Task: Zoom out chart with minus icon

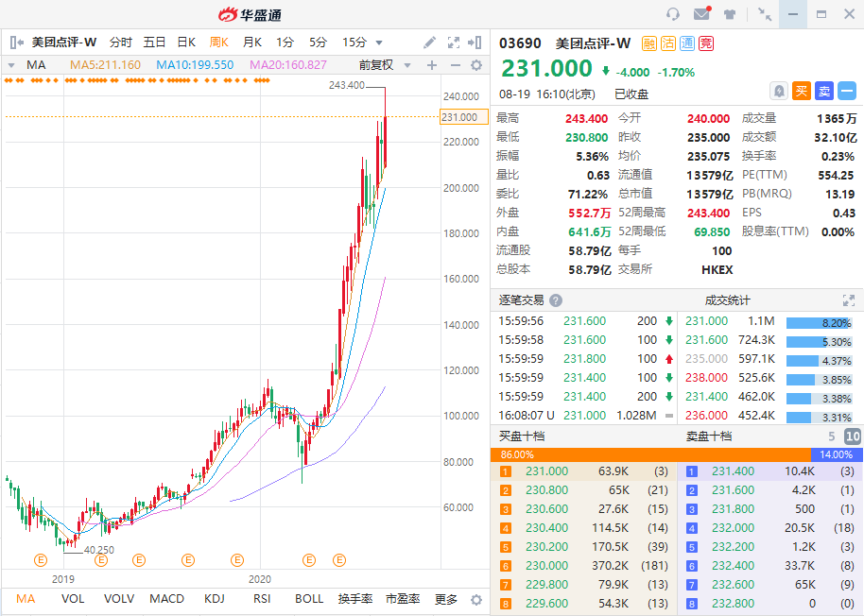Action: click(455, 65)
